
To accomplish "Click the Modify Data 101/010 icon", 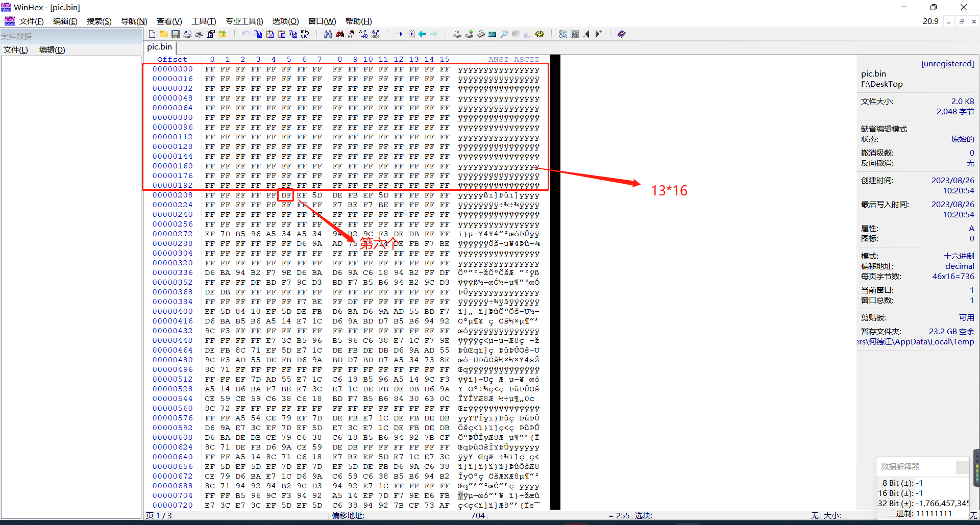I will point(305,34).
